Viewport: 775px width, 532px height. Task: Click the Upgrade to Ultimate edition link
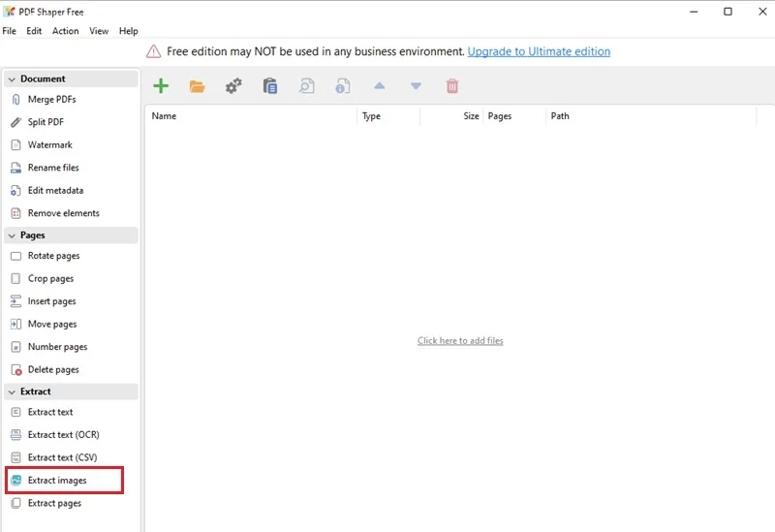(x=539, y=51)
